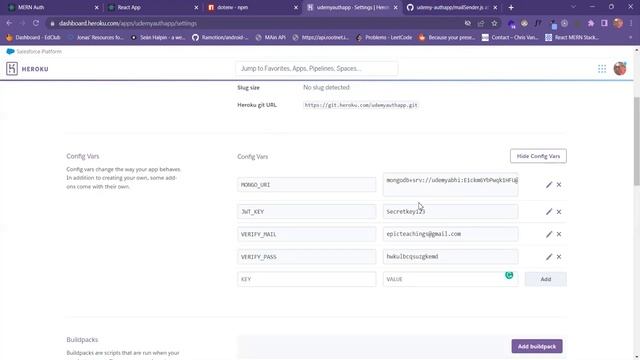This screenshot has width=640, height=360.
Task: Open the Problems - LeetCode bookmark
Action: (x=384, y=37)
